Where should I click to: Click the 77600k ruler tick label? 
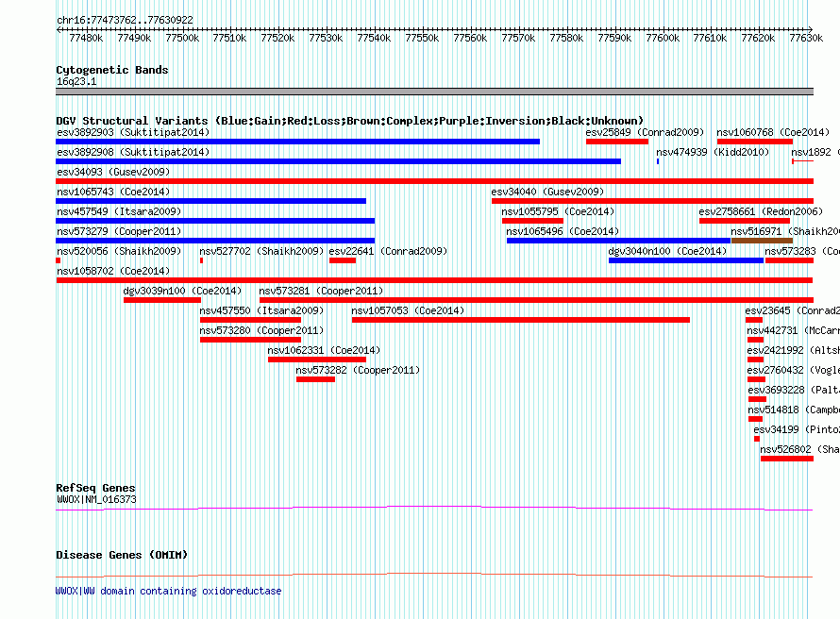[663, 38]
